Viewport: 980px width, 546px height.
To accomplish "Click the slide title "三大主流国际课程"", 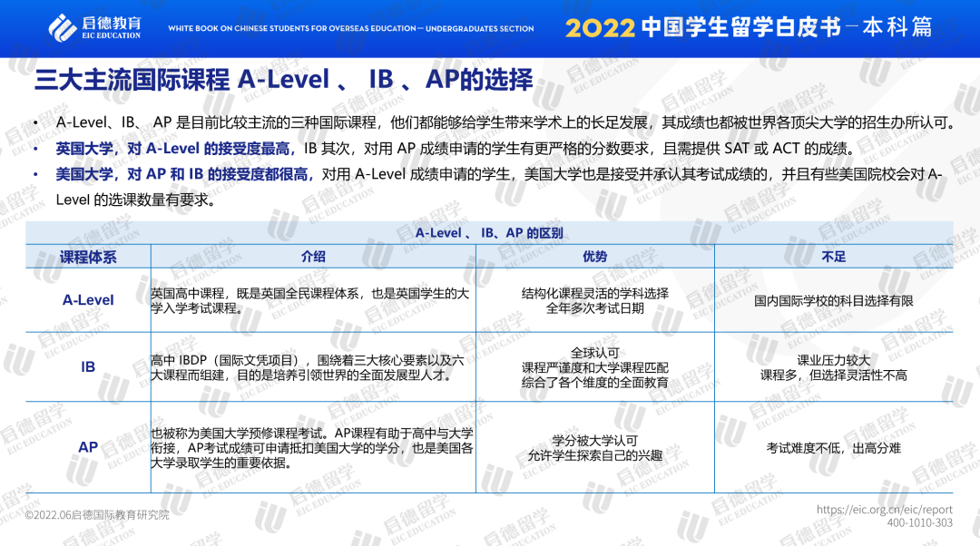I will pos(132,80).
